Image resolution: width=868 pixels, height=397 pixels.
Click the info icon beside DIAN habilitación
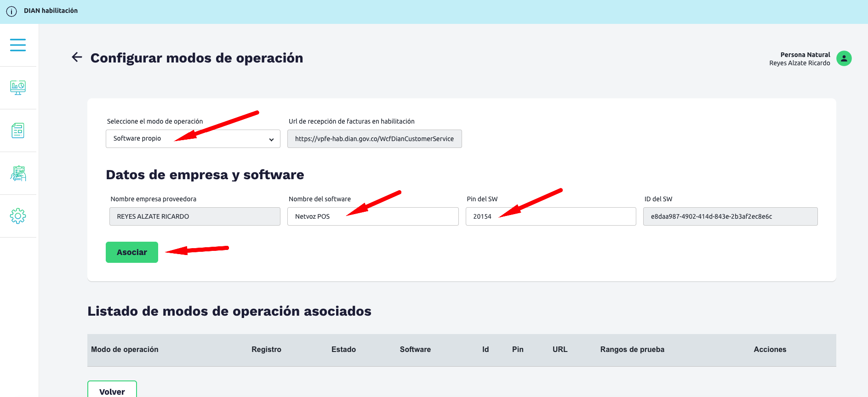[x=11, y=11]
